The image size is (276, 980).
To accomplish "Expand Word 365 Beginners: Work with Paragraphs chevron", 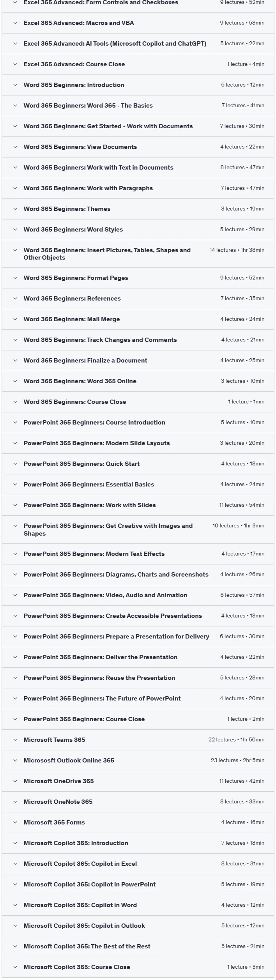I will (x=15, y=188).
